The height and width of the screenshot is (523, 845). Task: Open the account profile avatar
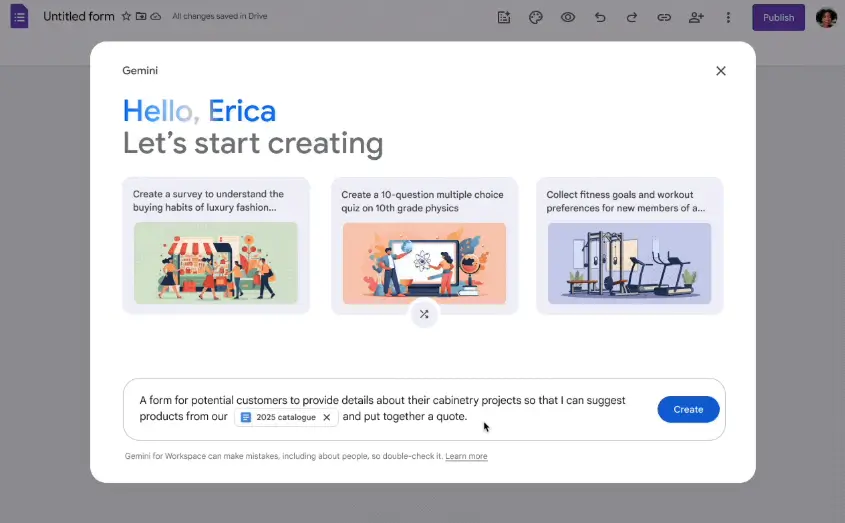[x=826, y=17]
